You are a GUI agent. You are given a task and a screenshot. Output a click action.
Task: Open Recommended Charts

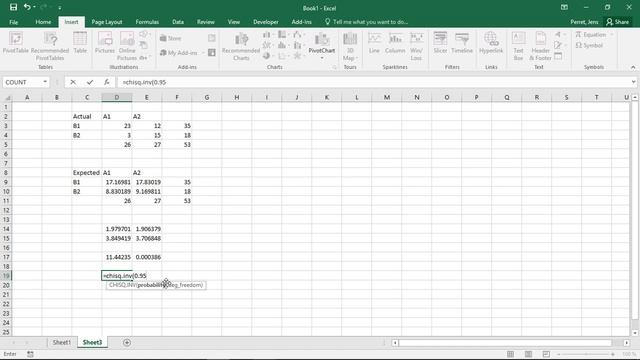(241, 46)
